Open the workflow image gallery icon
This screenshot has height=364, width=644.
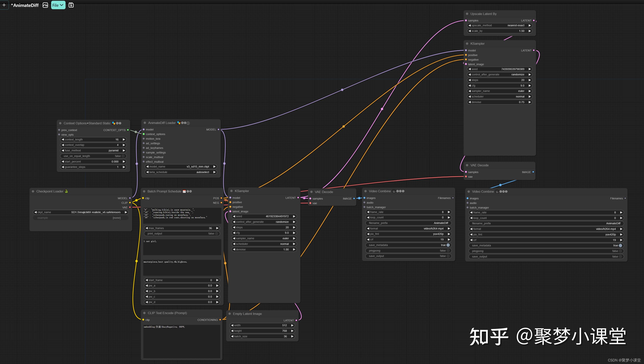point(45,5)
